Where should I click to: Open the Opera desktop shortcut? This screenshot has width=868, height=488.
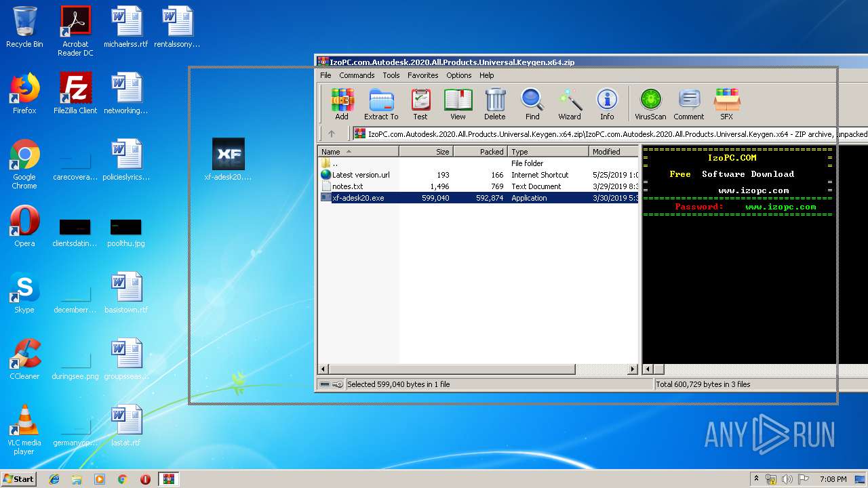point(24,226)
